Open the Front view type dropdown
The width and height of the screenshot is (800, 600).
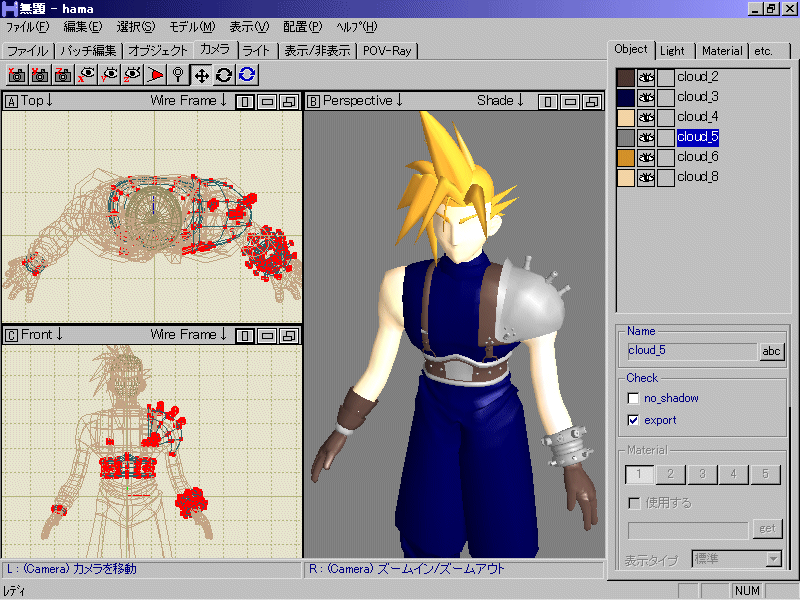click(x=42, y=334)
